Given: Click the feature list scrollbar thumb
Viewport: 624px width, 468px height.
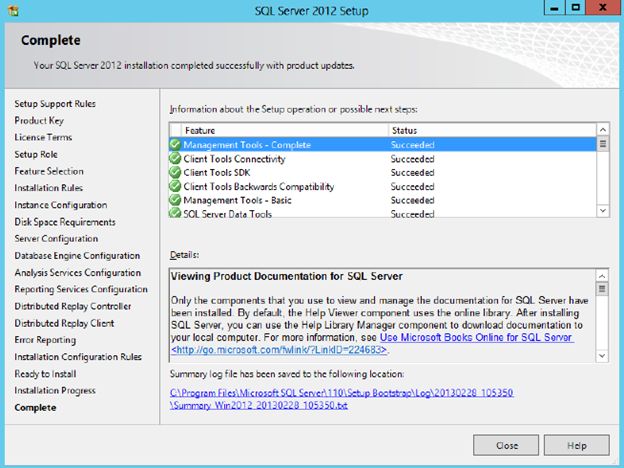Looking at the screenshot, I should click(603, 144).
